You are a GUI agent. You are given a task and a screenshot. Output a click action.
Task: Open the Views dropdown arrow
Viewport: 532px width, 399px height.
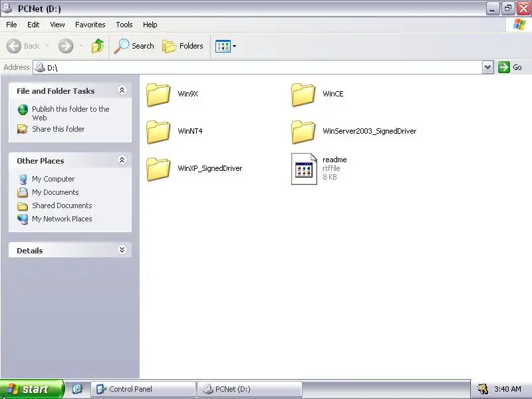point(234,46)
